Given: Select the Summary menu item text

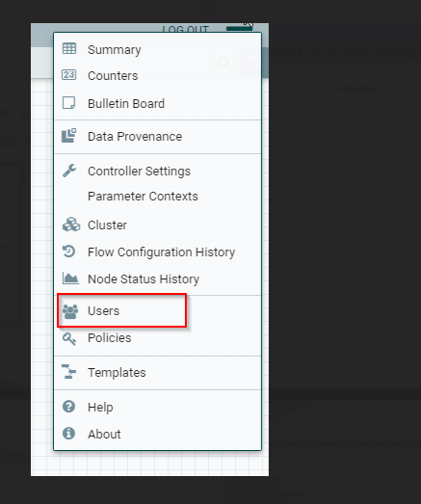Looking at the screenshot, I should point(114,50).
